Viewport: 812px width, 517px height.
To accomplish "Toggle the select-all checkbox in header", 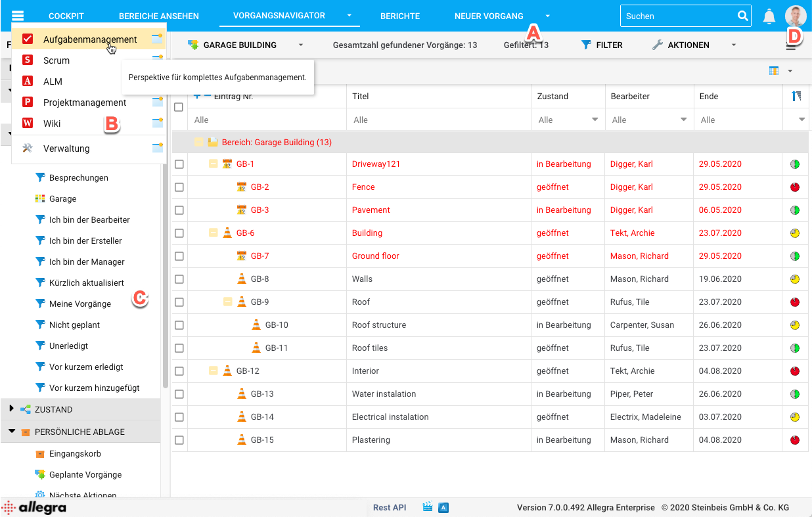I will point(179,107).
